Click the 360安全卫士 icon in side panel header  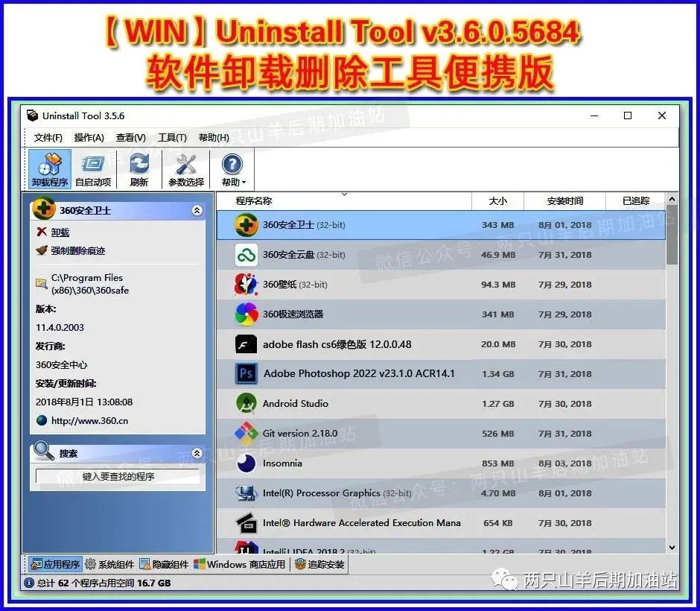point(44,209)
